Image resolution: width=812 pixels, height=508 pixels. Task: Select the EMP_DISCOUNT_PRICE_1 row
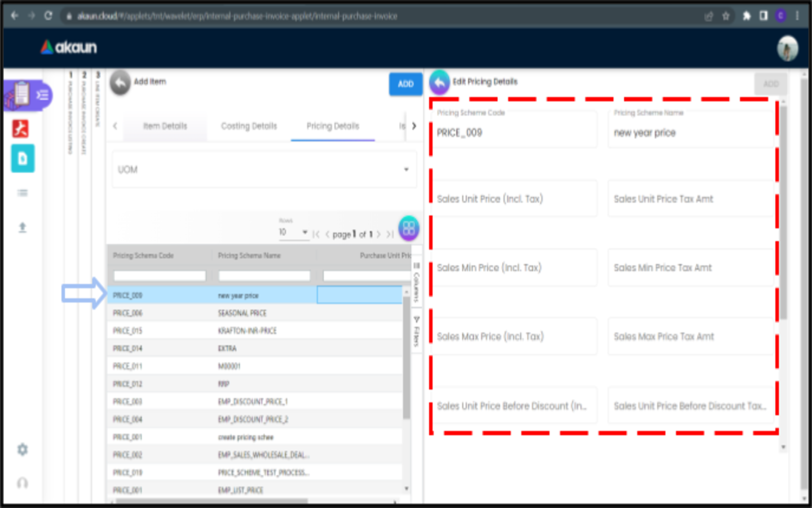255,401
